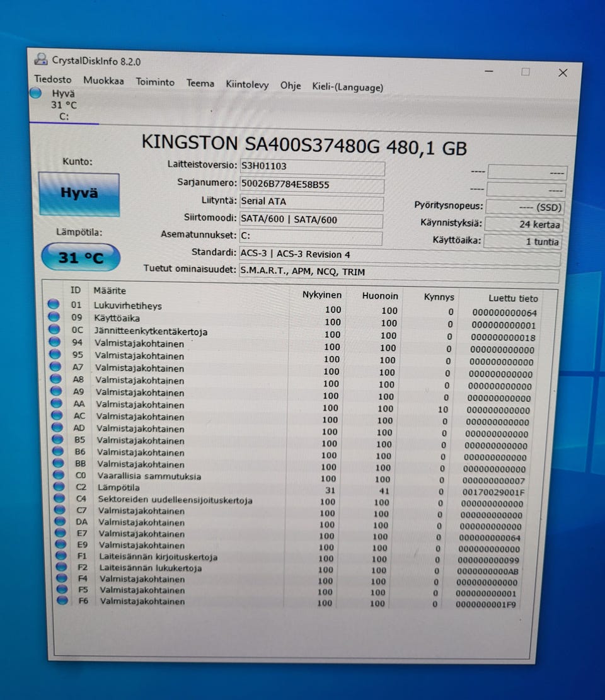The width and height of the screenshot is (605, 700).
Task: Minimize the CrystalDiskInfo window
Action: [489, 71]
